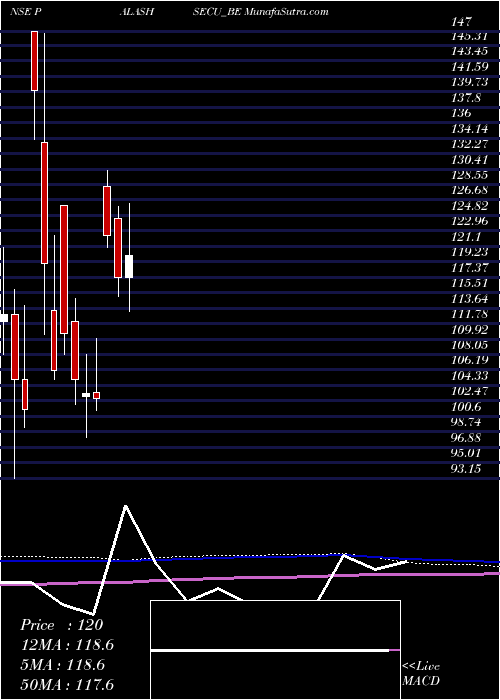Click the 106.19 price level
Screen dimensions: 500x700
click(x=470, y=360)
